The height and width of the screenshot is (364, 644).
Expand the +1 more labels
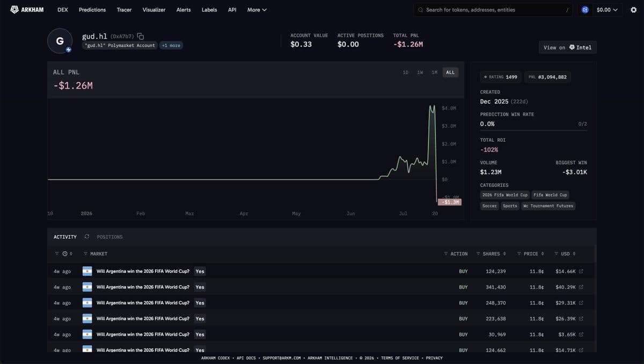tap(171, 46)
